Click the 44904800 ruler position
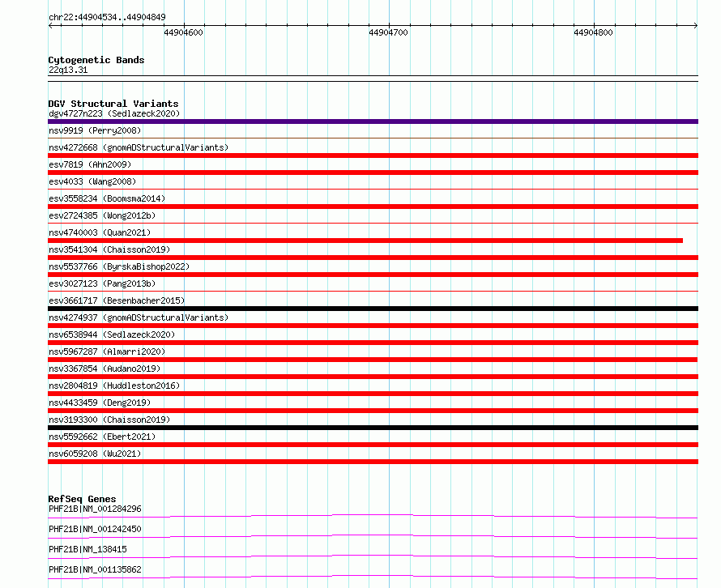 click(593, 32)
